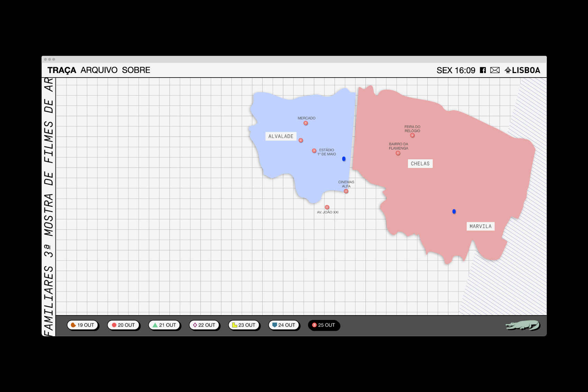Image resolution: width=588 pixels, height=392 pixels.
Task: Click the Lisboa logo link
Action: tap(522, 70)
